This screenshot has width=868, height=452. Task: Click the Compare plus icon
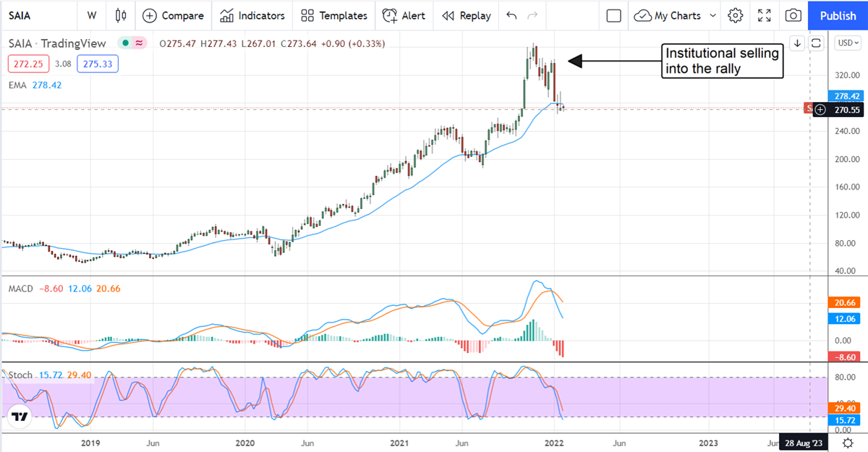pyautogui.click(x=149, y=15)
